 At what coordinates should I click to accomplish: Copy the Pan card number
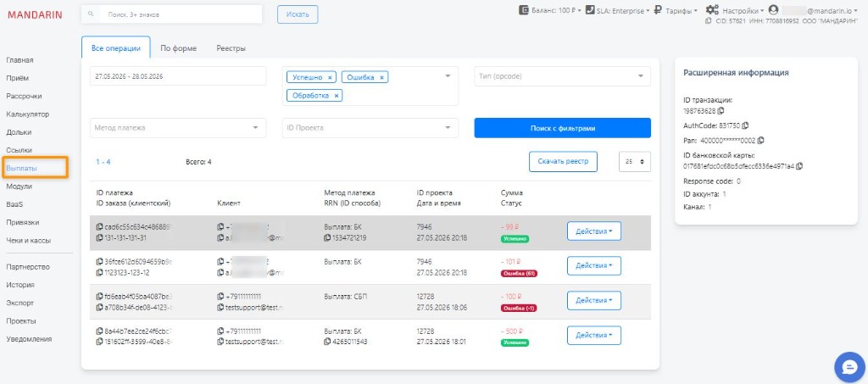point(760,141)
